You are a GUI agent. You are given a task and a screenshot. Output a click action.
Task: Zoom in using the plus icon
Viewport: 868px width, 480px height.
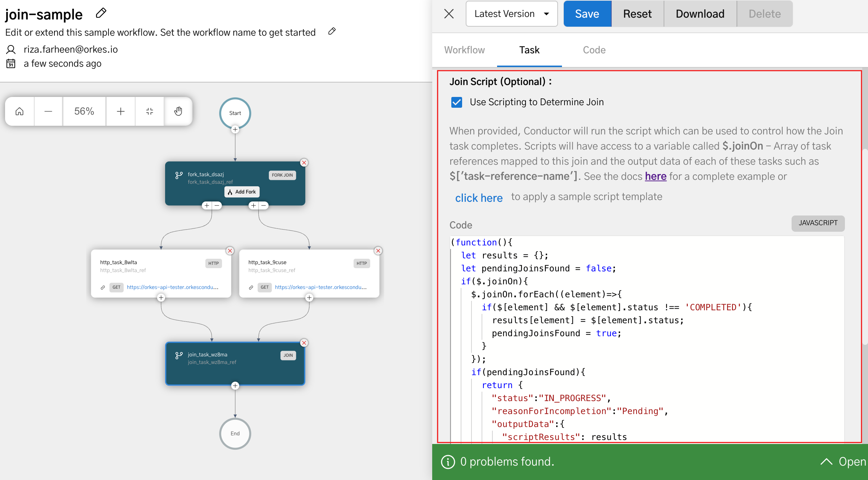tap(121, 111)
